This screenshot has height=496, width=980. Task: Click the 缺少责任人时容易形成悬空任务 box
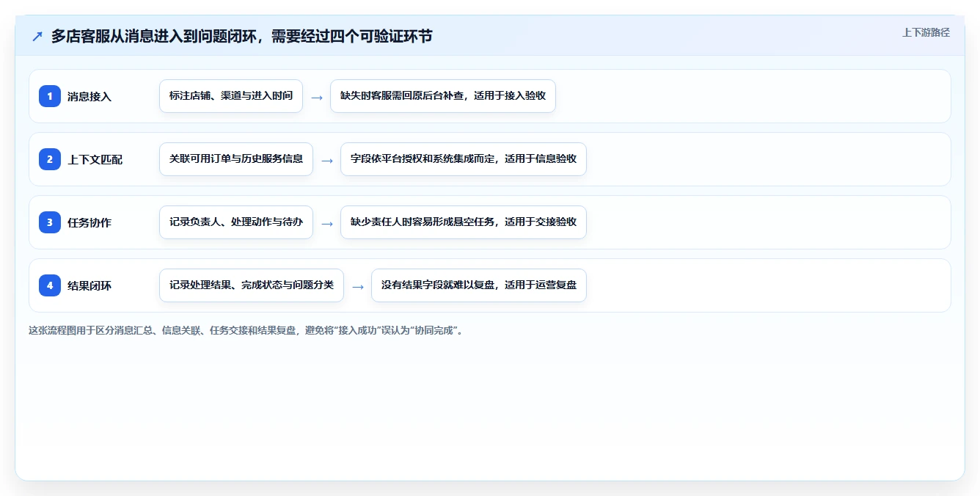pos(464,222)
